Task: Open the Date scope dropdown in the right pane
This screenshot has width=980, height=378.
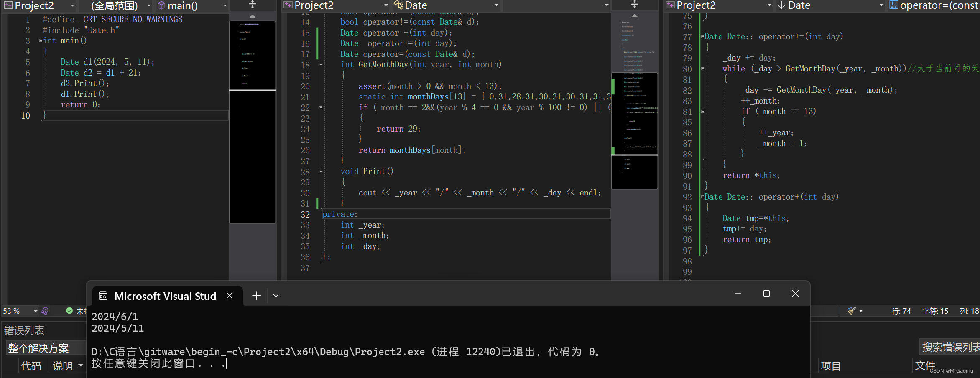Action: [x=881, y=5]
